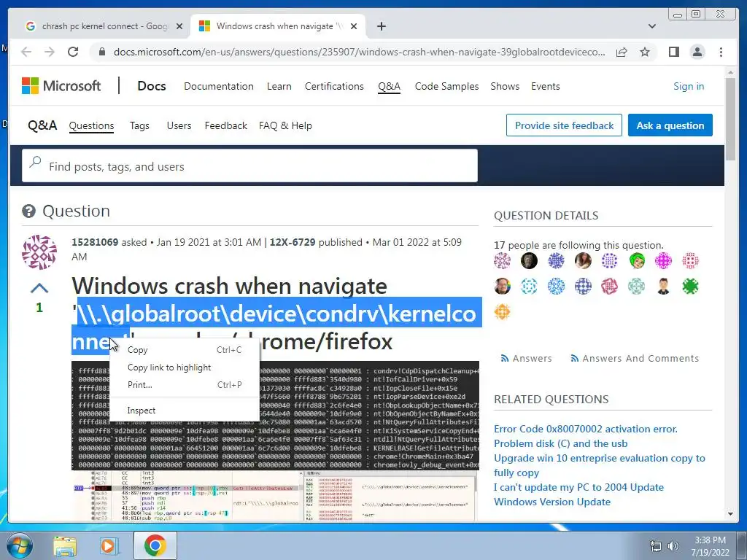747x560 pixels.
Task: Focus the Find posts, tags, and users field
Action: pos(249,166)
